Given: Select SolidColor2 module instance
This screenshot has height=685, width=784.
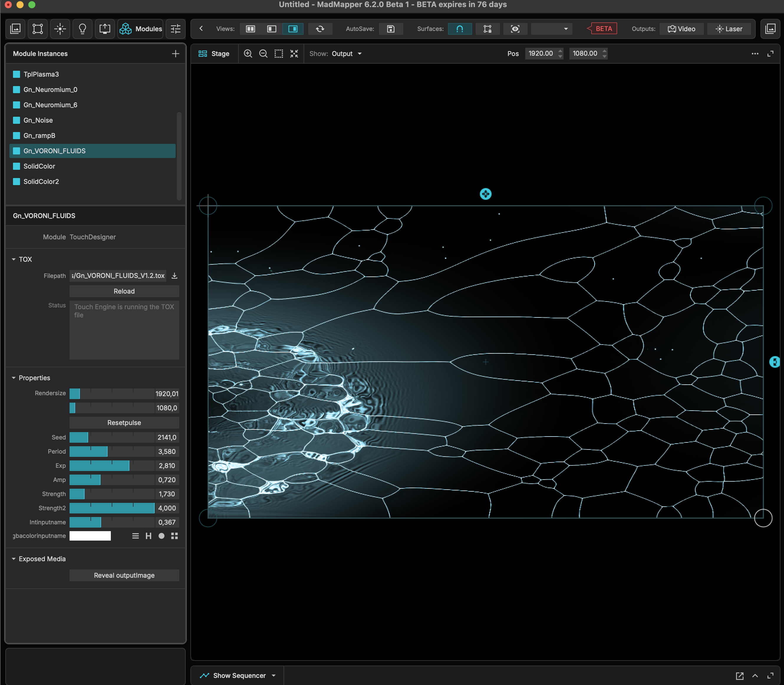Looking at the screenshot, I should point(93,182).
